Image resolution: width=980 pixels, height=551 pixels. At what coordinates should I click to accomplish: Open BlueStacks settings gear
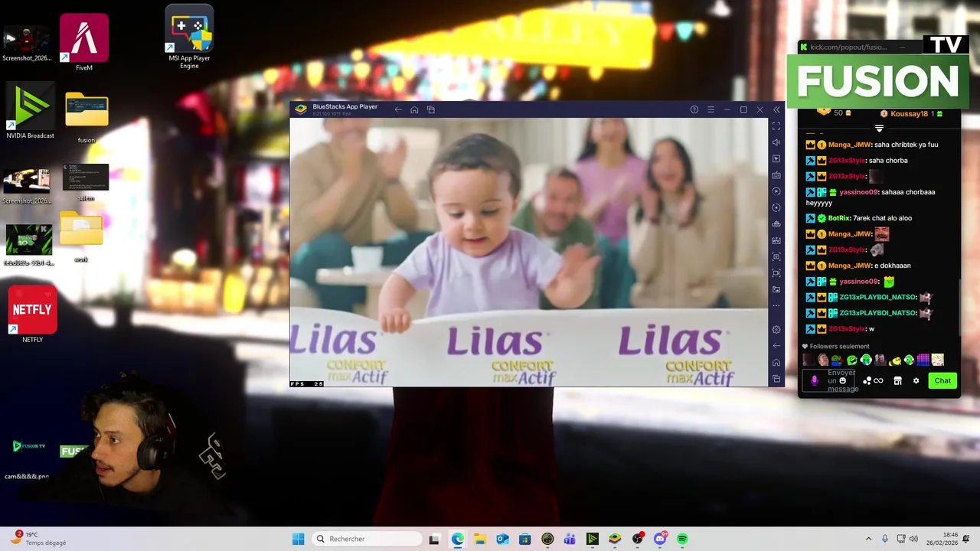click(776, 329)
